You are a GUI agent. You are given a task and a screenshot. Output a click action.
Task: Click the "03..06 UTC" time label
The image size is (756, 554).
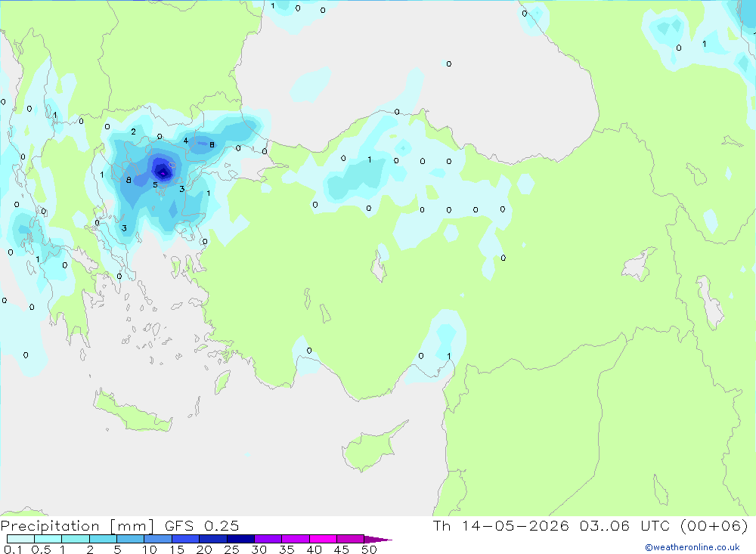click(x=625, y=525)
